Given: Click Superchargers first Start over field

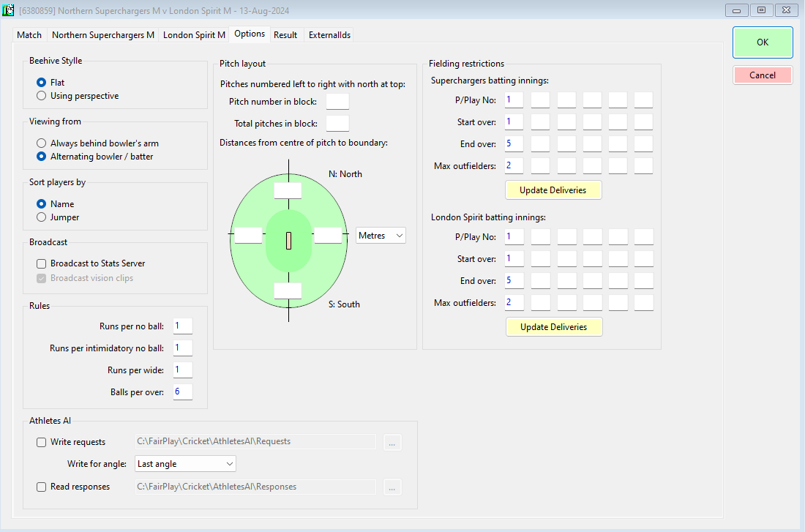Looking at the screenshot, I should tap(514, 122).
